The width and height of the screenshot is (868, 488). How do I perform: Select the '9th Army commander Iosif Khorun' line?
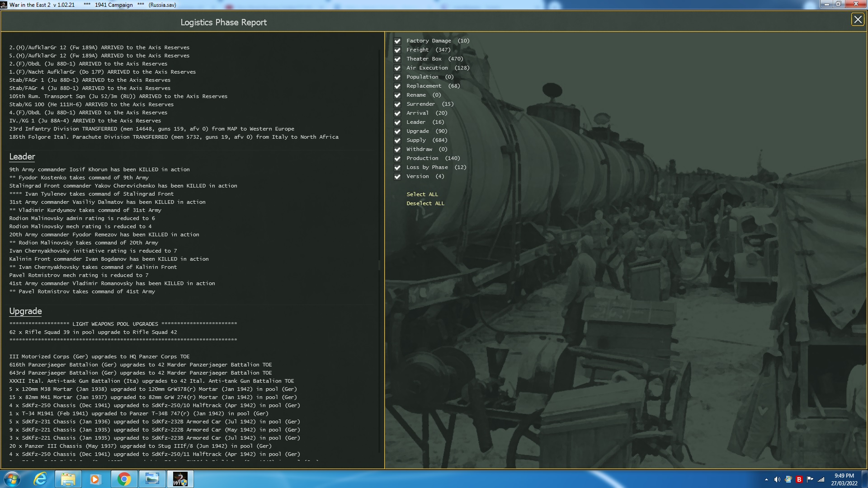coord(99,169)
